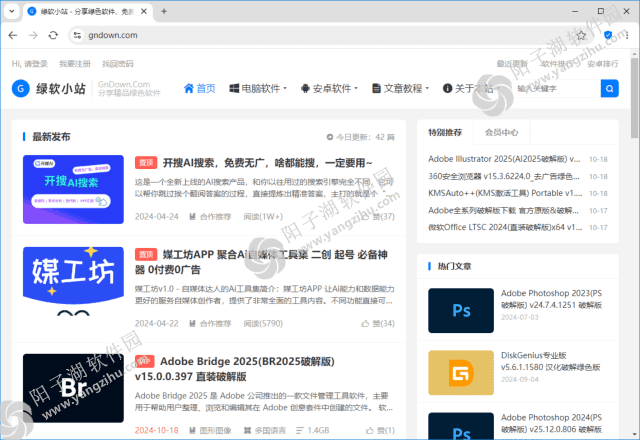Close the 绿软小站 browser tab

point(144,11)
